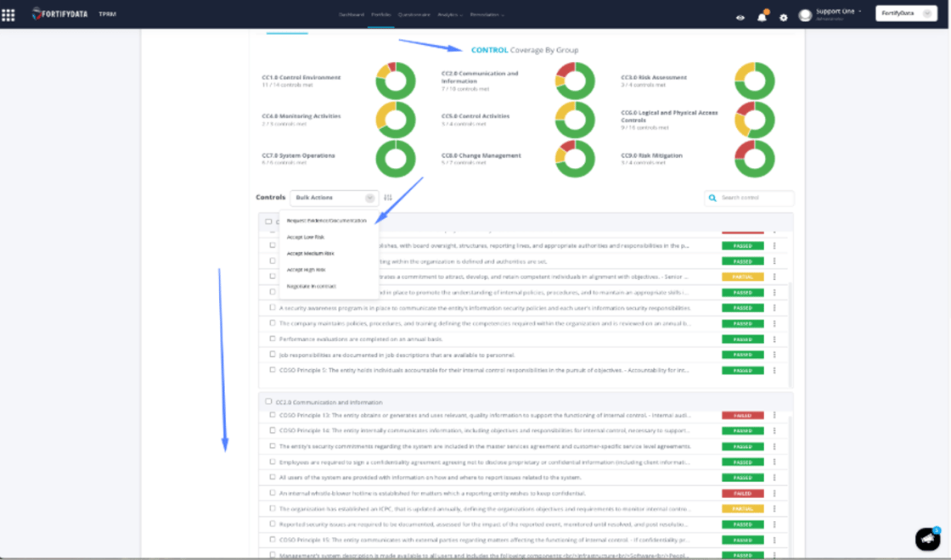This screenshot has height=560, width=951.
Task: Expand the Analytics navigation dropdown
Action: pyautogui.click(x=451, y=15)
